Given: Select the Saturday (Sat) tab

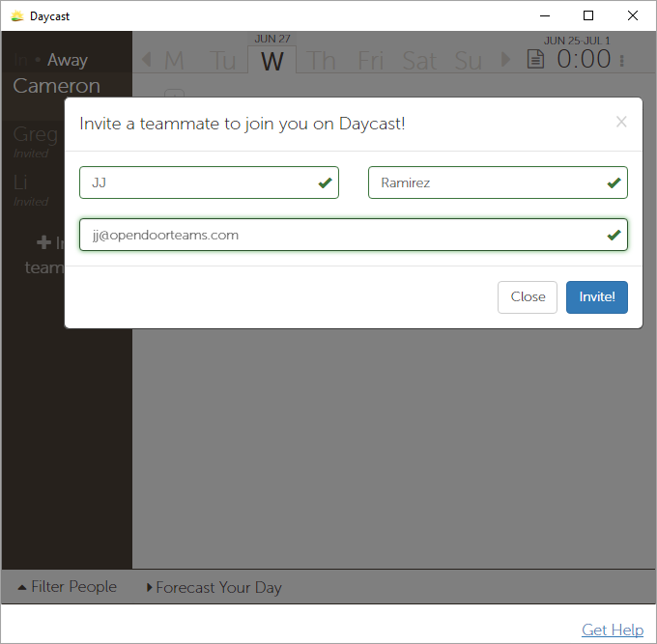Looking at the screenshot, I should (419, 61).
